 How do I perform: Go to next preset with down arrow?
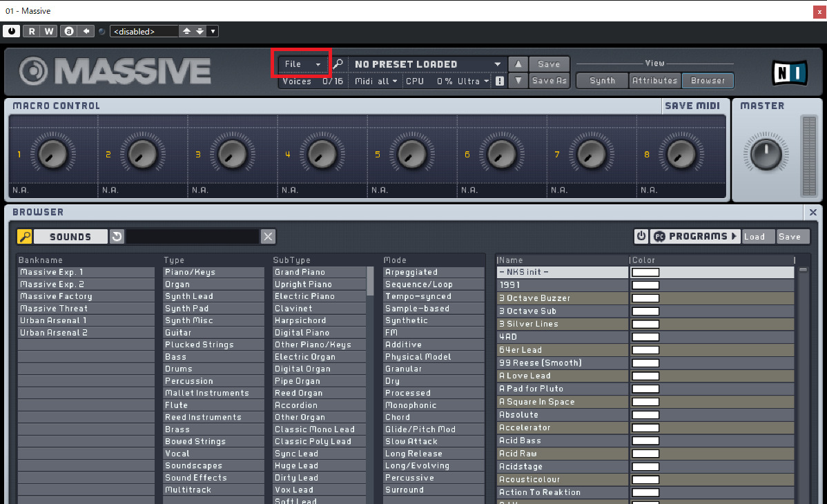pyautogui.click(x=518, y=81)
